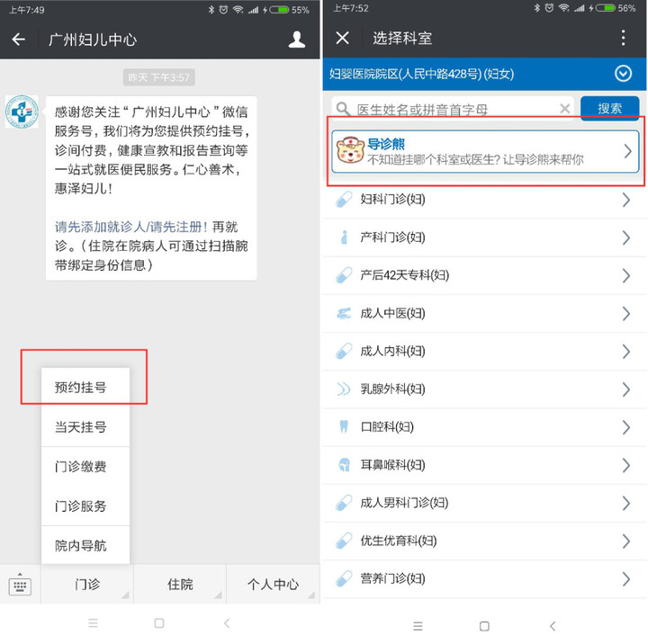Tap the blue 搜索 button
Viewport: 648px width, 644px height.
coord(609,108)
